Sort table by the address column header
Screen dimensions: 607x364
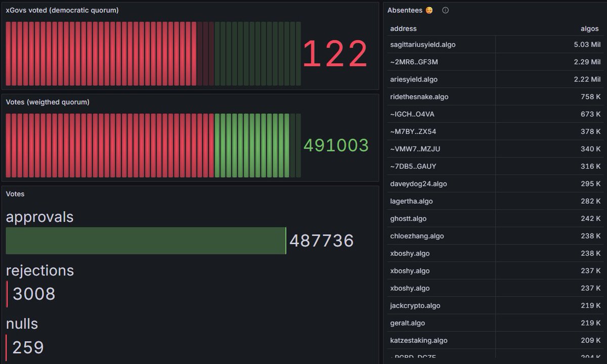(x=403, y=29)
